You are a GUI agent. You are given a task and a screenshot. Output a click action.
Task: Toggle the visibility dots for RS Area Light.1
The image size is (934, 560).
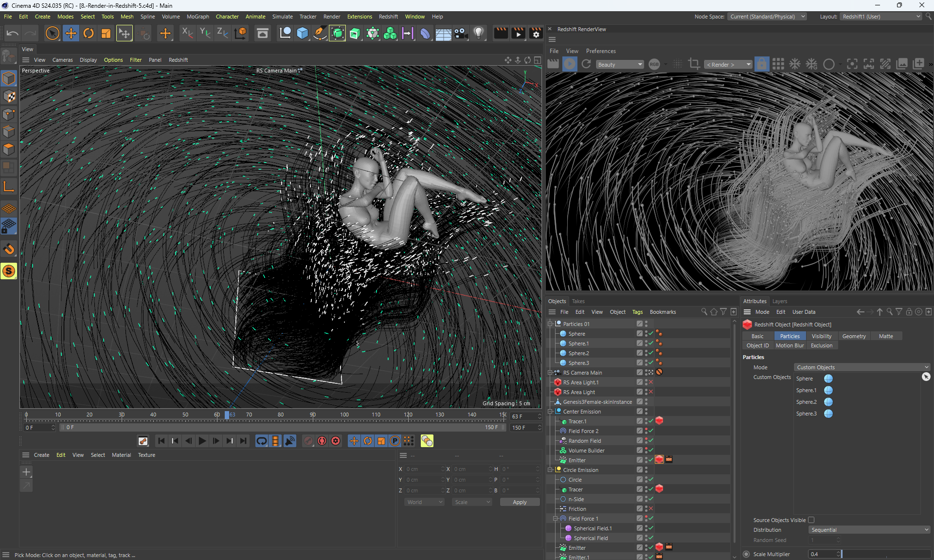click(646, 382)
